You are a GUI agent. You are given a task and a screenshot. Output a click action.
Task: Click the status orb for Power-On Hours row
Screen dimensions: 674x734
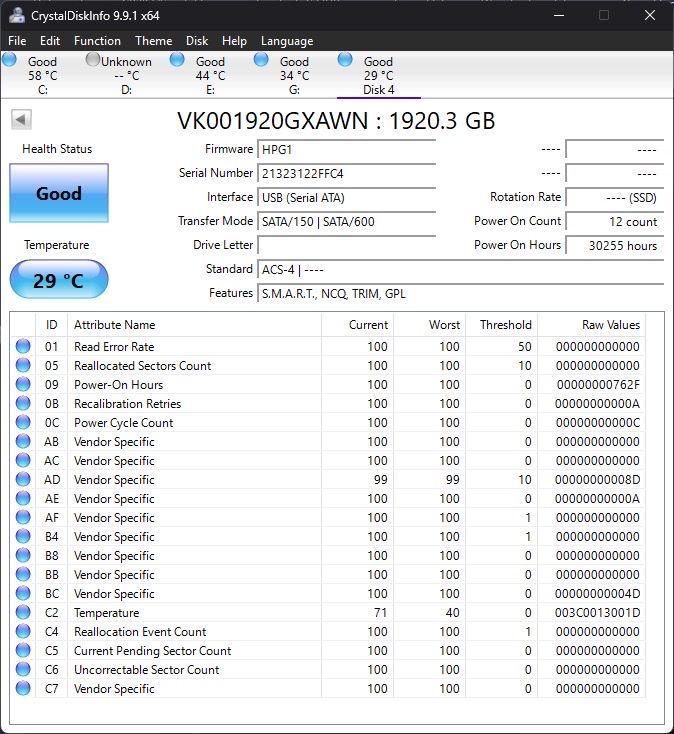point(23,384)
